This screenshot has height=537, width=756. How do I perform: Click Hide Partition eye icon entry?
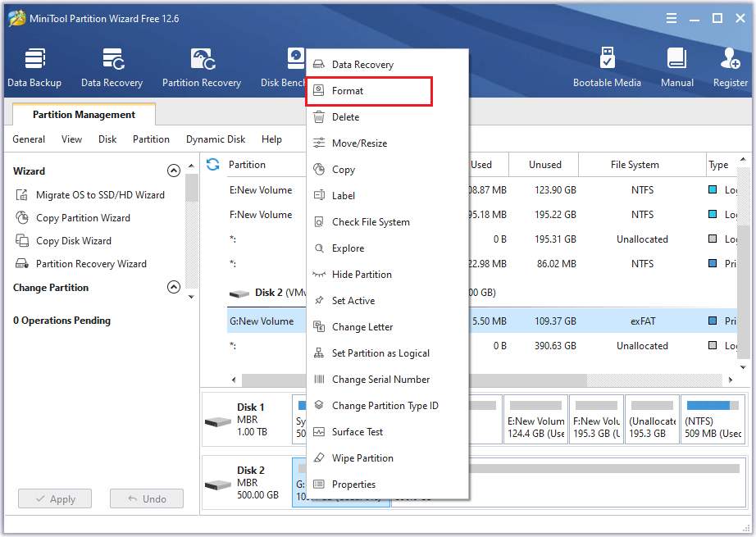(387, 275)
